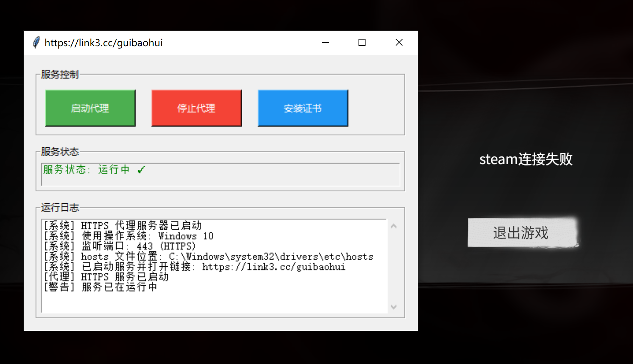Close the link3.cc proxy window
The image size is (633, 364).
click(x=399, y=43)
